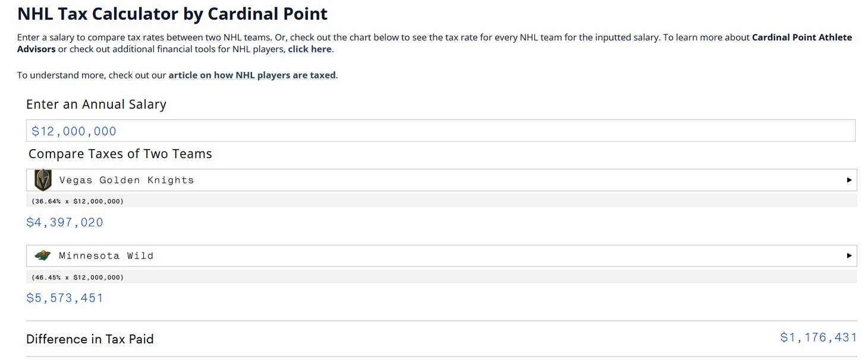
Task: Open the Minnesota Wild team selector
Action: click(440, 255)
